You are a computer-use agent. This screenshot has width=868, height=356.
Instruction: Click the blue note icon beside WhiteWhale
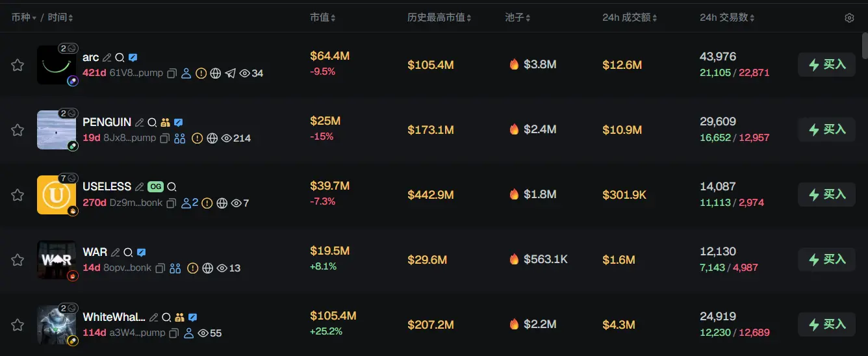[x=192, y=317]
